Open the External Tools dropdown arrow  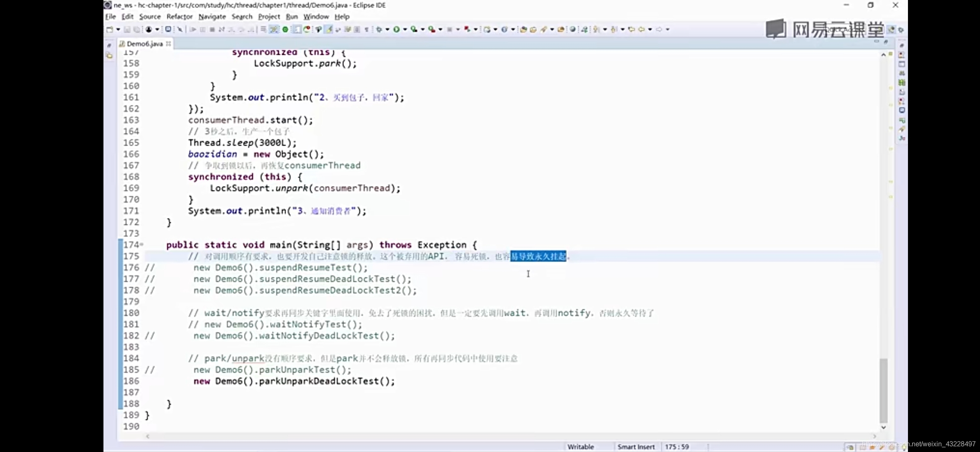coord(440,29)
